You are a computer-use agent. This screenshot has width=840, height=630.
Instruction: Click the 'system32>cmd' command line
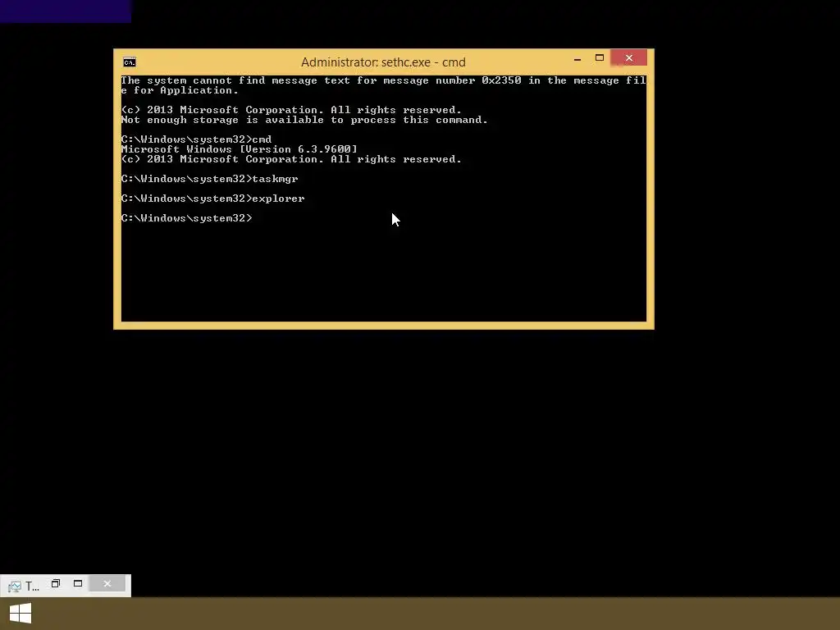(196, 139)
